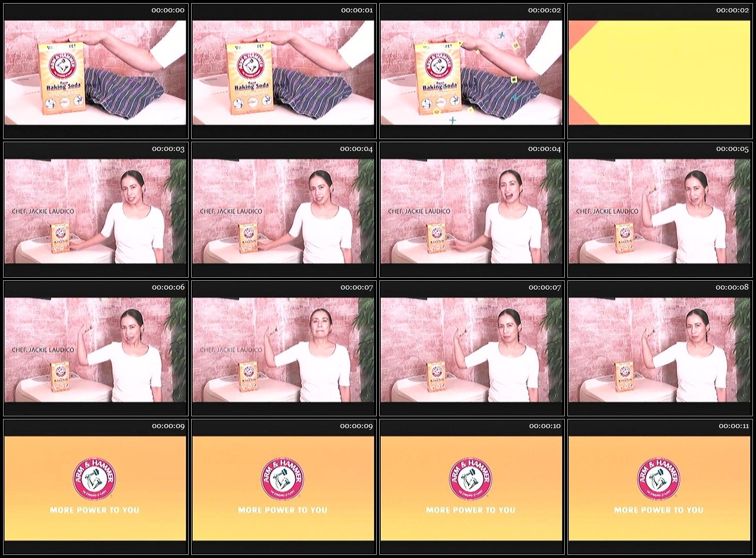
Task: Choose the 00:00:04 frame with mouth wide open
Action: click(x=471, y=210)
